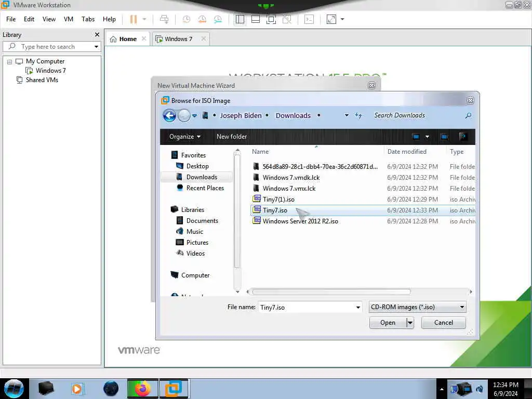Screen dimensions: 532x399
Task: Close the Library panel
Action: (x=97, y=35)
